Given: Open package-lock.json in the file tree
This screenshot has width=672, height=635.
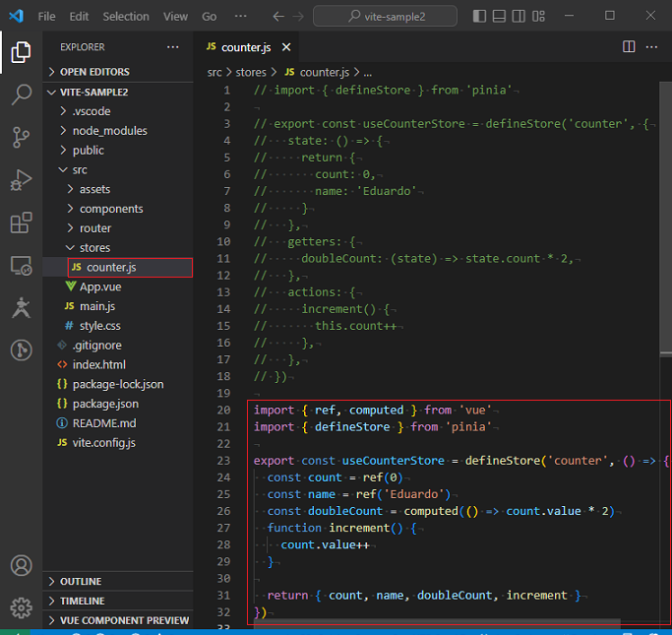Looking at the screenshot, I should pos(118,385).
